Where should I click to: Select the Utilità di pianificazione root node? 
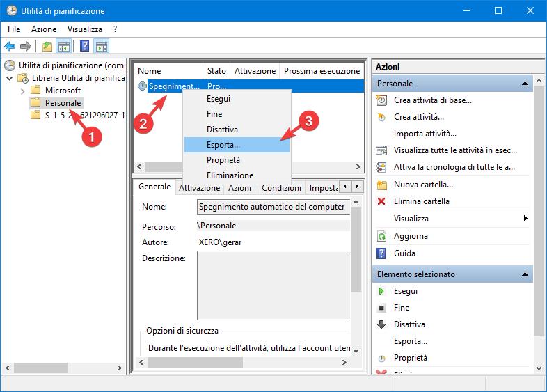(x=72, y=65)
